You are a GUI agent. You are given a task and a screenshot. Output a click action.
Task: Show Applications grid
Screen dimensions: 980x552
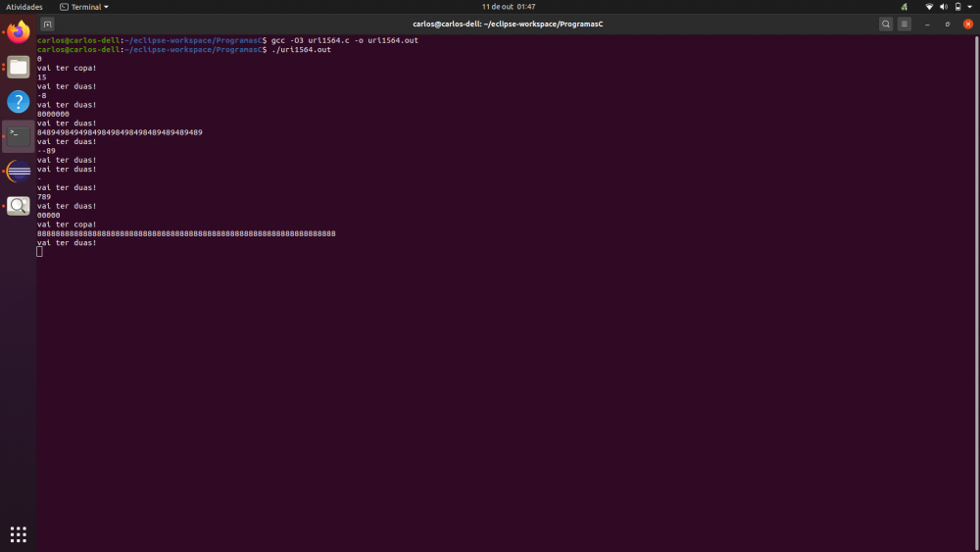tap(19, 534)
